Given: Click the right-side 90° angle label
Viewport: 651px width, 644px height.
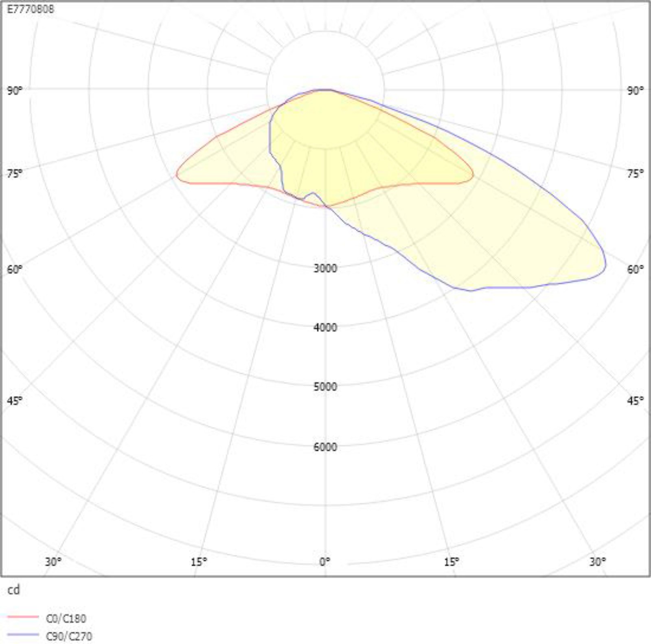Looking at the screenshot, I should (x=635, y=91).
